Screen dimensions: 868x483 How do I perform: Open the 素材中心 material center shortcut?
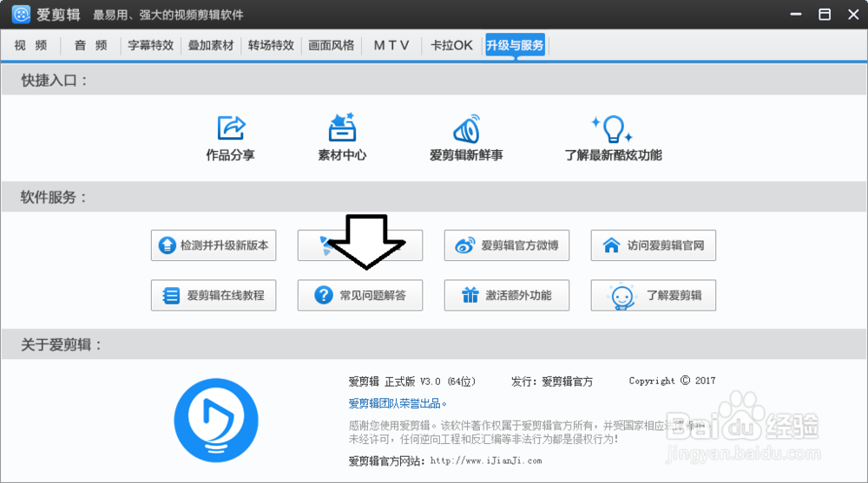[342, 139]
